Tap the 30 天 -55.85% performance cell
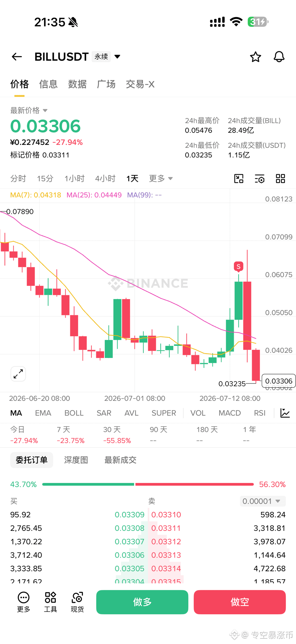This screenshot has width=296, height=644. tap(117, 435)
